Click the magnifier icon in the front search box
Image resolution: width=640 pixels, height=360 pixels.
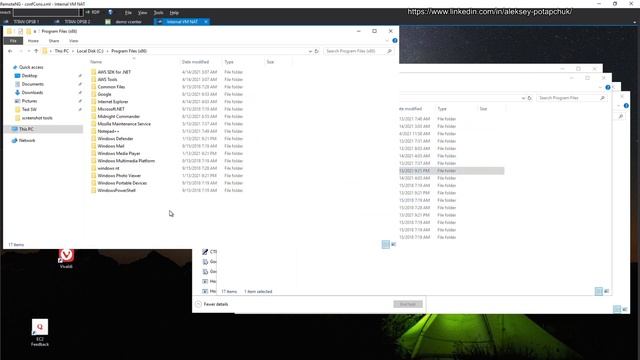(x=389, y=51)
